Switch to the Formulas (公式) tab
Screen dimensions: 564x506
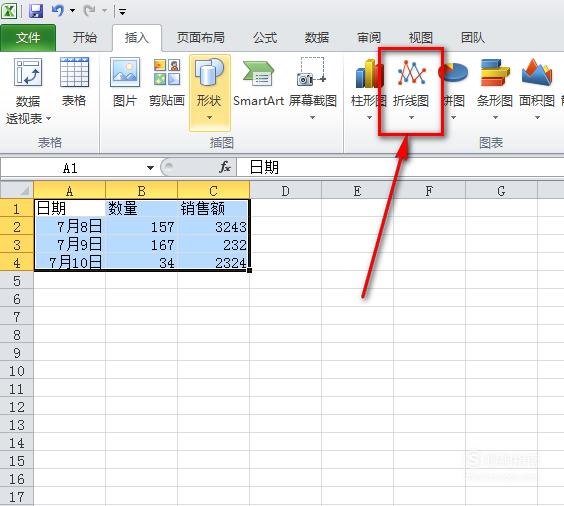click(x=265, y=38)
